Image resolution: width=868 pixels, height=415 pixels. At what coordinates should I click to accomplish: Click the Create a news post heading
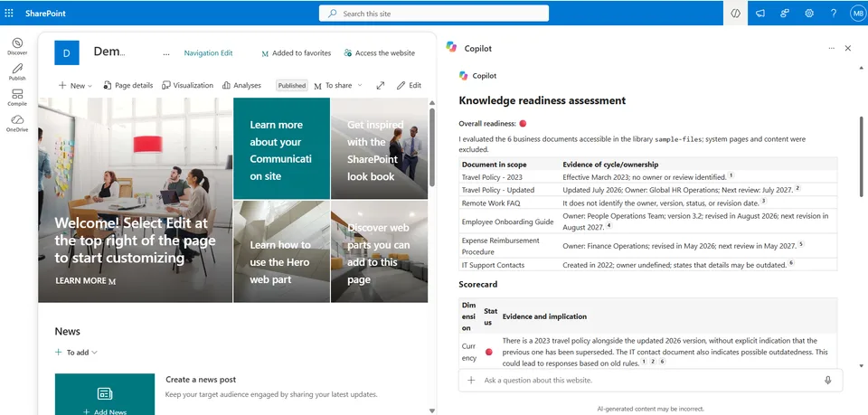tap(201, 380)
